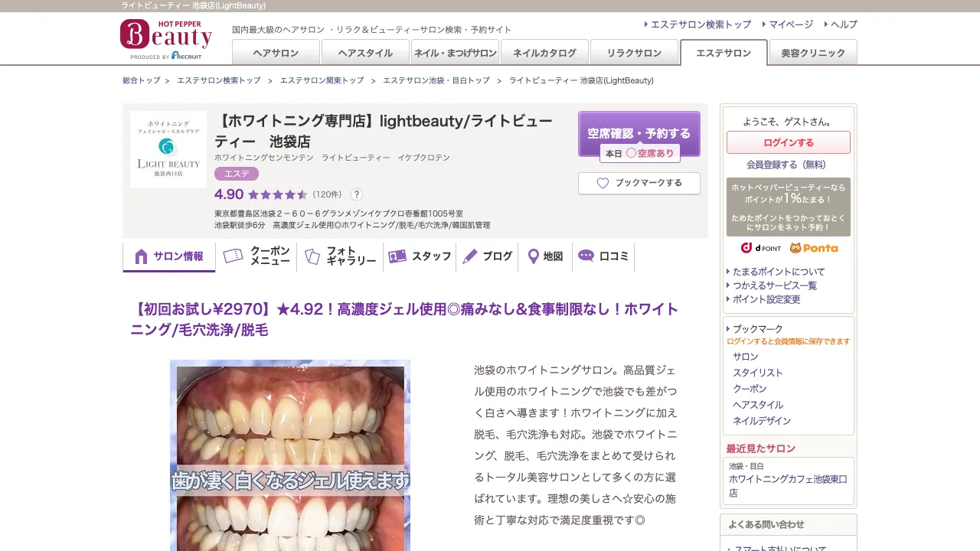Click 総合トップ breadcrumb
Image resolution: width=980 pixels, height=551 pixels.
142,80
